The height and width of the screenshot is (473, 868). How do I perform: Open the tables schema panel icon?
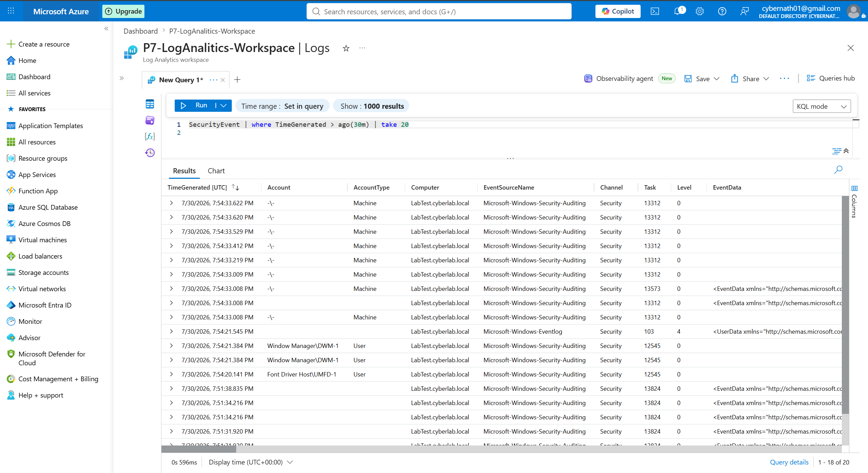click(x=150, y=104)
